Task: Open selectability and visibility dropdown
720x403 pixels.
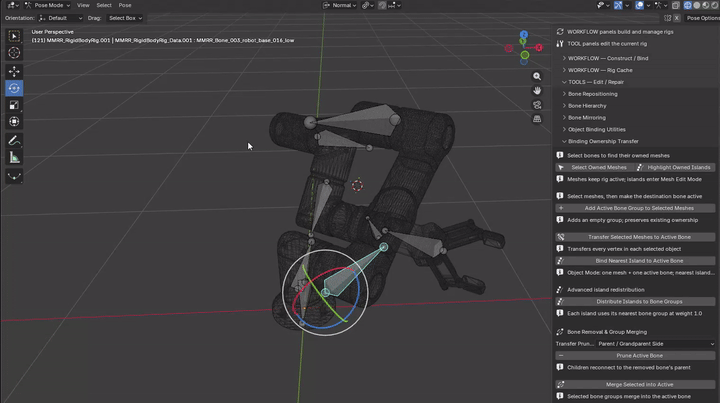Action: (x=602, y=5)
